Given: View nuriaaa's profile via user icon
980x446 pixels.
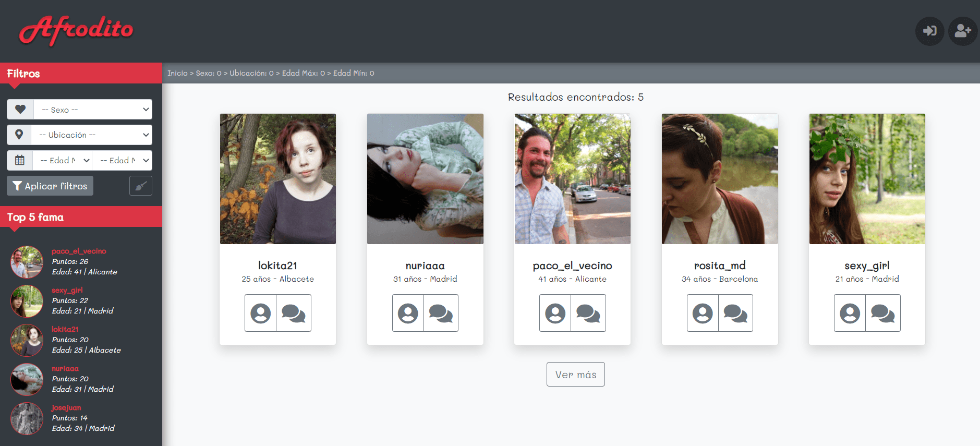Looking at the screenshot, I should pos(408,313).
